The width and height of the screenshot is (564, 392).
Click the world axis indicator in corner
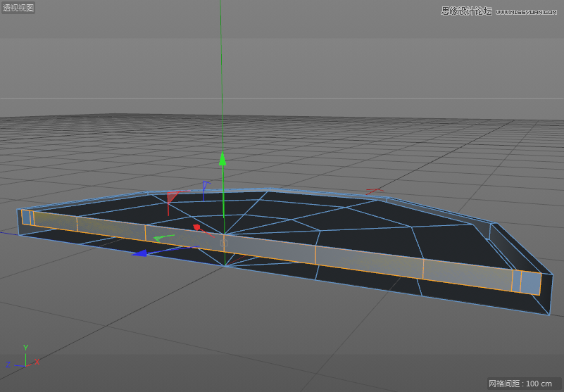pyautogui.click(x=25, y=359)
